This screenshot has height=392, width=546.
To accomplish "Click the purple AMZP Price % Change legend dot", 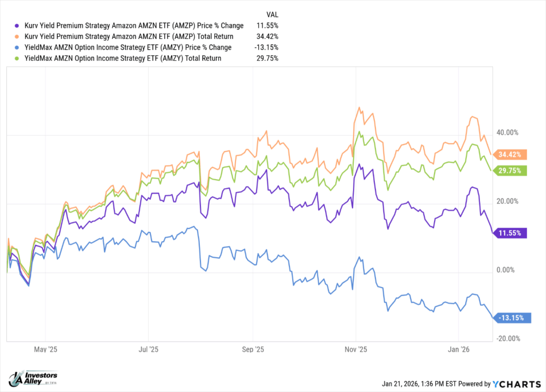I will (18, 26).
